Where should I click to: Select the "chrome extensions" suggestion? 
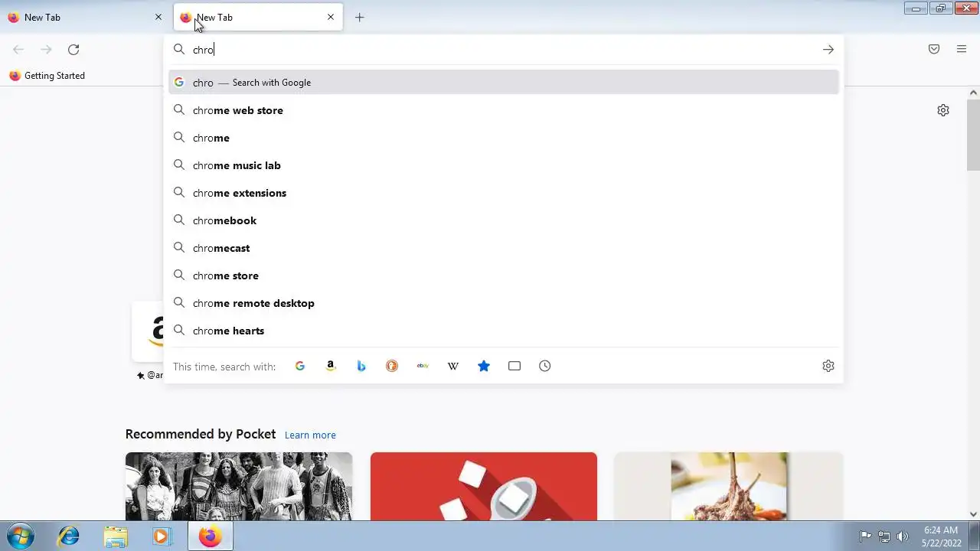point(504,193)
